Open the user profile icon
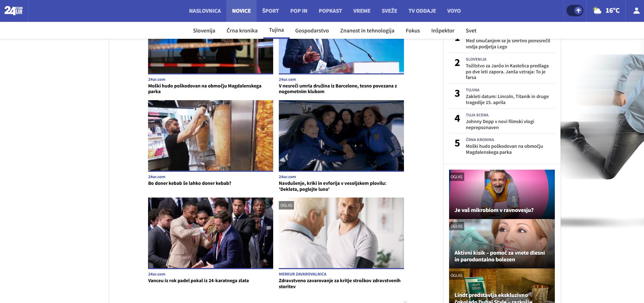This screenshot has width=644, height=303. pos(636,11)
